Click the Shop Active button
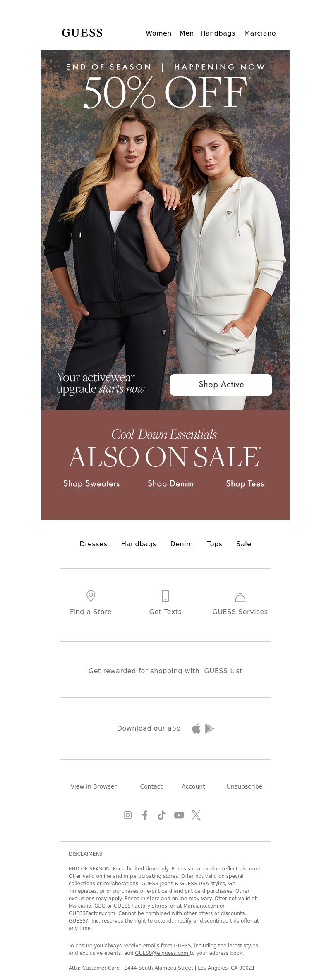331x980 pixels. click(221, 385)
